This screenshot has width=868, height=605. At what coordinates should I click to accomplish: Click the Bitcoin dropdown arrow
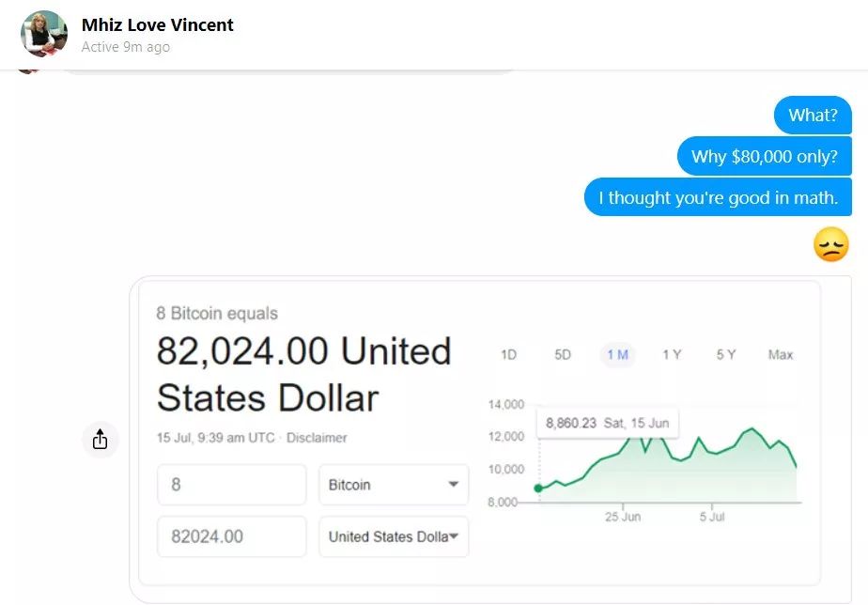point(454,485)
